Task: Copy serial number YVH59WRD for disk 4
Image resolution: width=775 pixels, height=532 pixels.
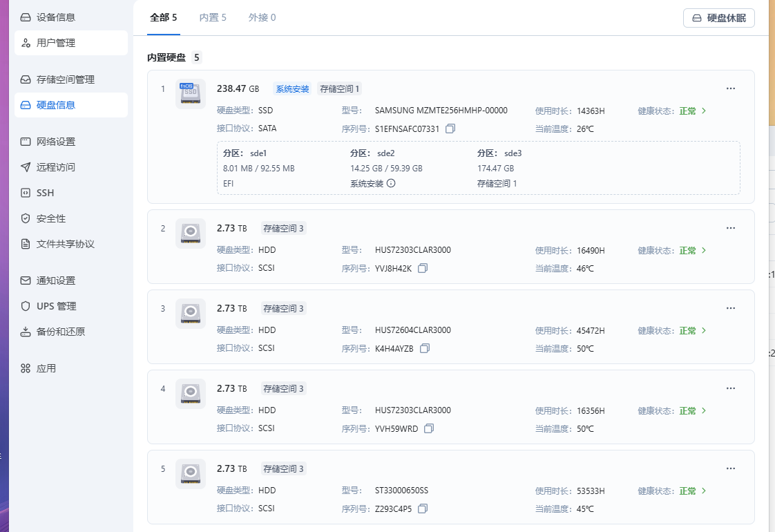Action: [429, 428]
